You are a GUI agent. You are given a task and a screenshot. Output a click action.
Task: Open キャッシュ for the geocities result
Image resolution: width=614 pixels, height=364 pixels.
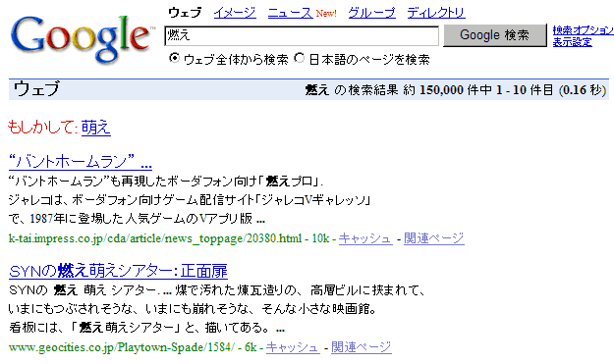click(293, 347)
